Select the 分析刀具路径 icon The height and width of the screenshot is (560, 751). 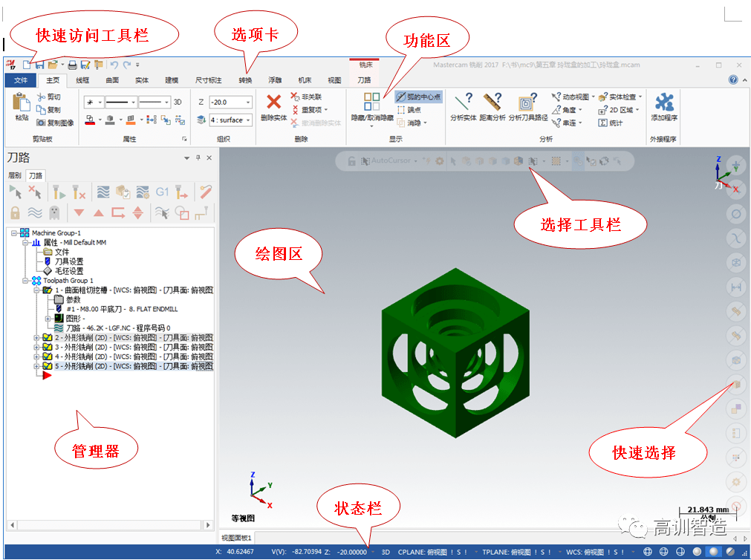pos(527,102)
